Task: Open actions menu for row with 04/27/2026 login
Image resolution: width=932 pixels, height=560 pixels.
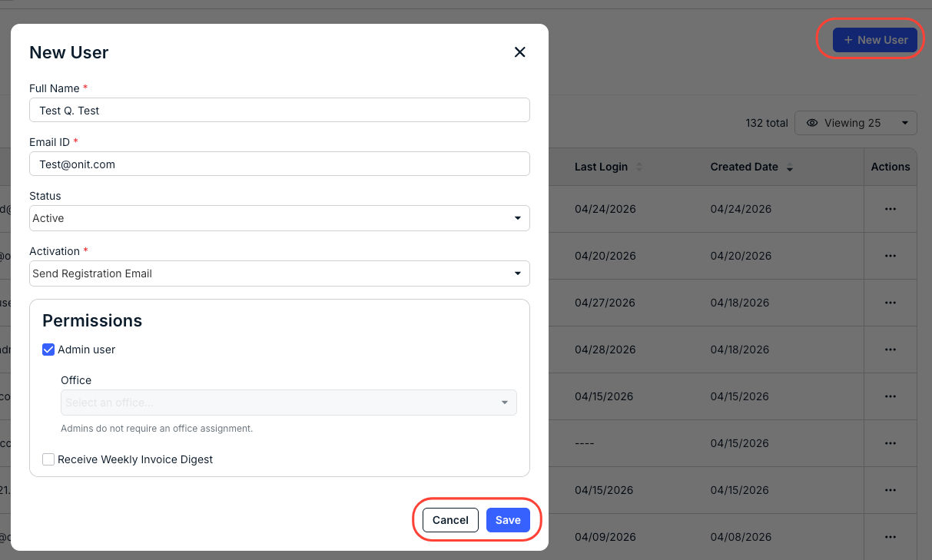Action: (891, 303)
